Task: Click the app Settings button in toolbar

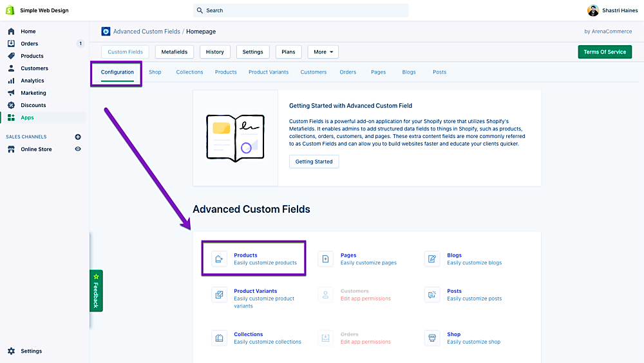Action: click(x=252, y=52)
